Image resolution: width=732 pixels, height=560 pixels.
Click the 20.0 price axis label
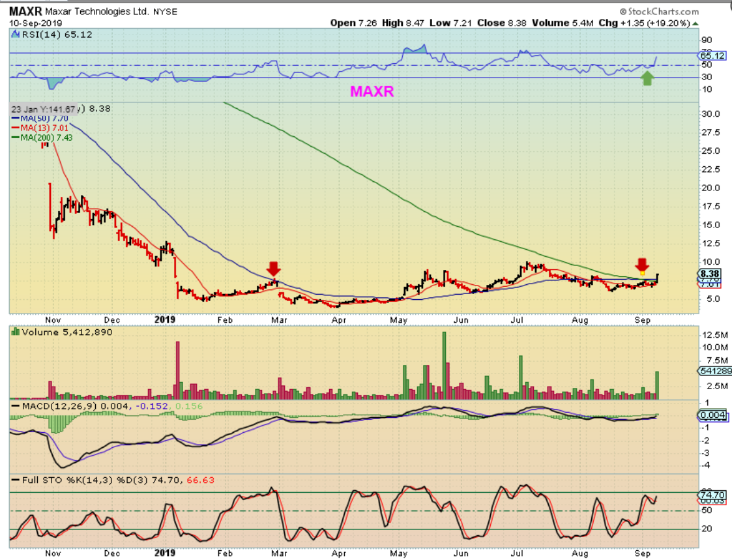tap(710, 188)
